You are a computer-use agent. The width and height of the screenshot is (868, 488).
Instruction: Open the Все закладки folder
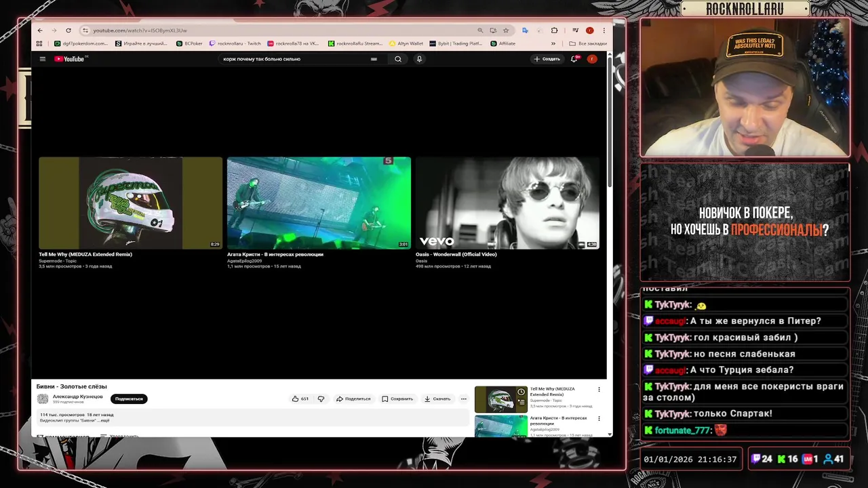tap(588, 43)
